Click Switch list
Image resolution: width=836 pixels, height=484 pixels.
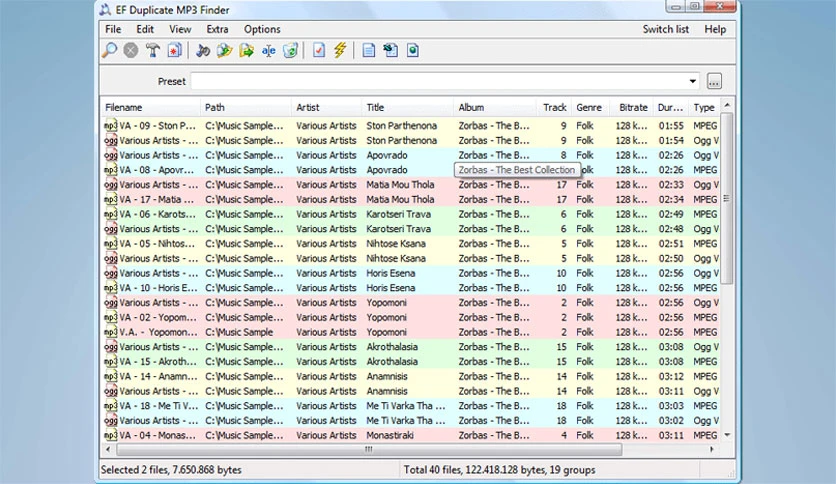click(x=665, y=29)
